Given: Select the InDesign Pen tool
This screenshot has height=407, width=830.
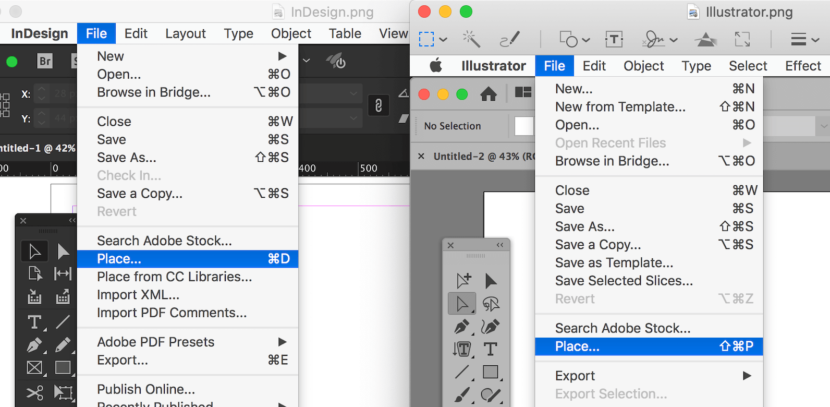Looking at the screenshot, I should point(34,346).
